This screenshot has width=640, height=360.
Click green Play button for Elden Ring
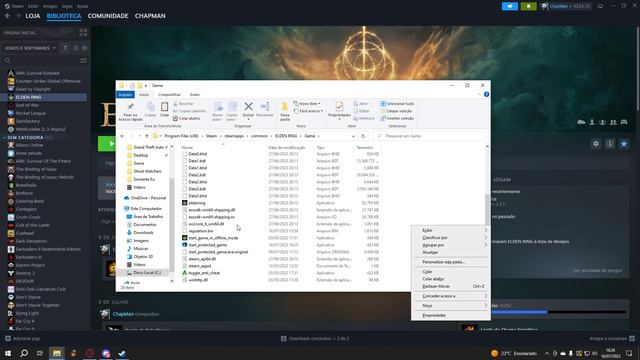pyautogui.click(x=107, y=144)
